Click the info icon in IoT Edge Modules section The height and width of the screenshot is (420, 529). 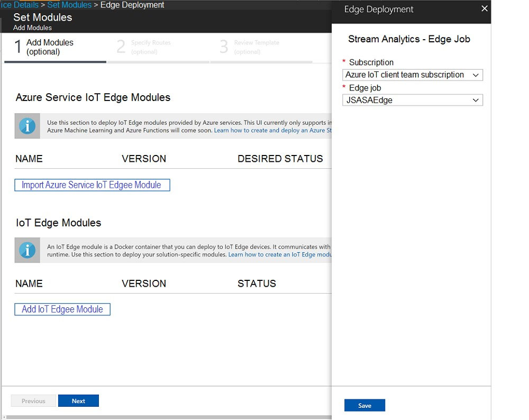point(28,250)
